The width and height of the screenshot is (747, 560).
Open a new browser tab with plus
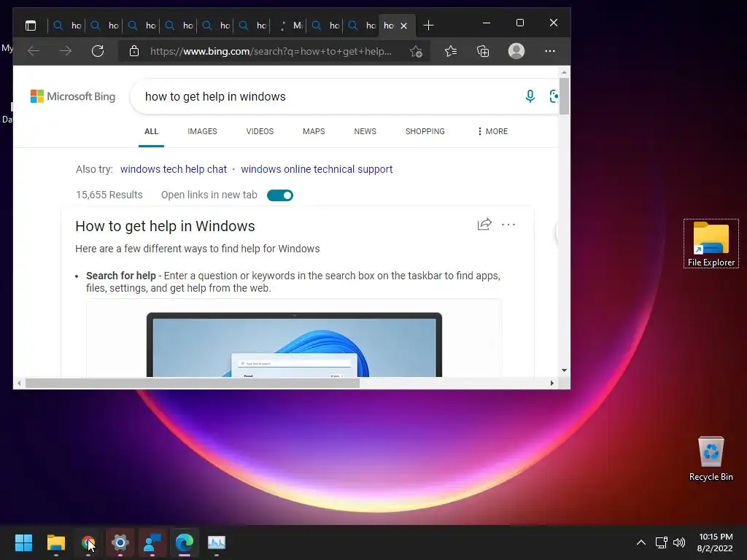pyautogui.click(x=428, y=26)
